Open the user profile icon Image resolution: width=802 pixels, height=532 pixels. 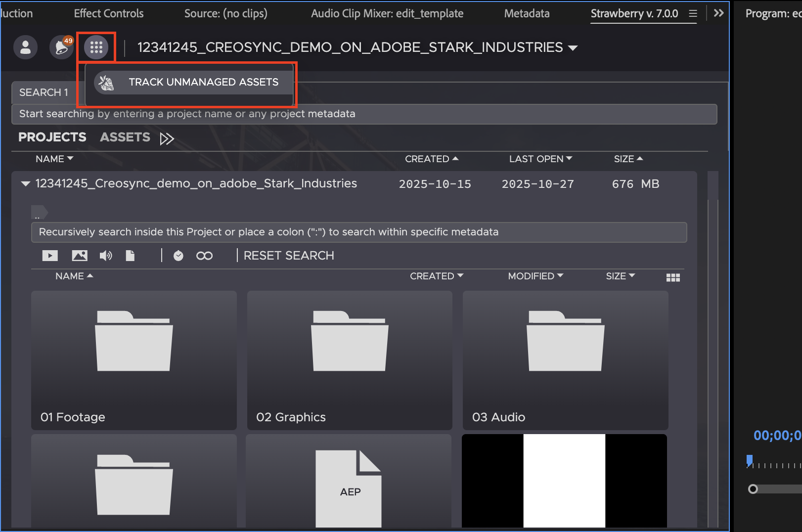pos(25,47)
